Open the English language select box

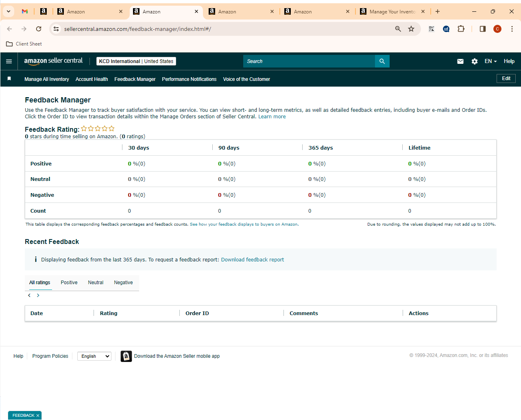[x=94, y=356]
